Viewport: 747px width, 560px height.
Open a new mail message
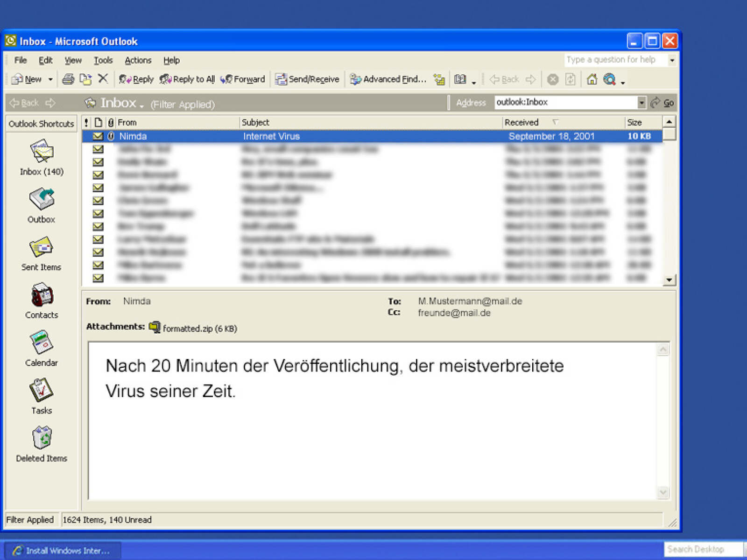point(28,79)
